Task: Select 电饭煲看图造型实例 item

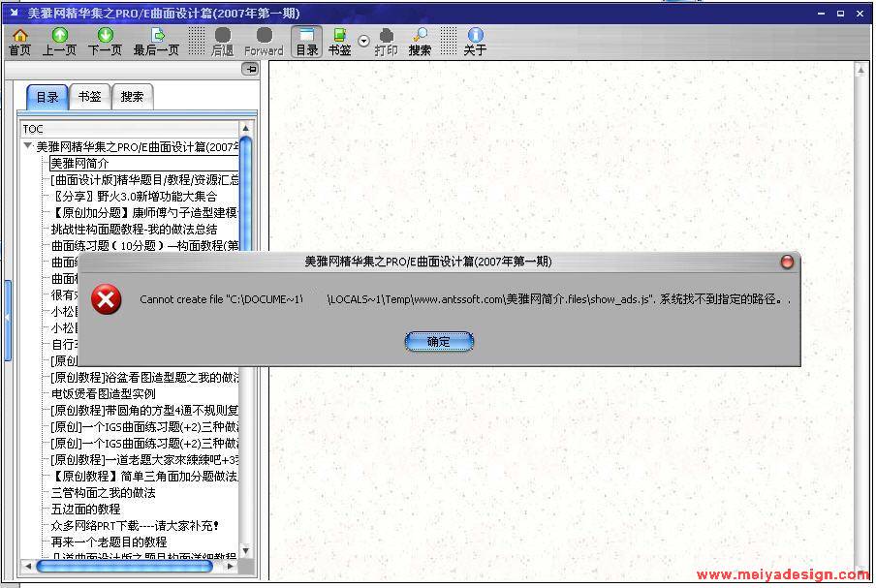Action: tap(104, 393)
